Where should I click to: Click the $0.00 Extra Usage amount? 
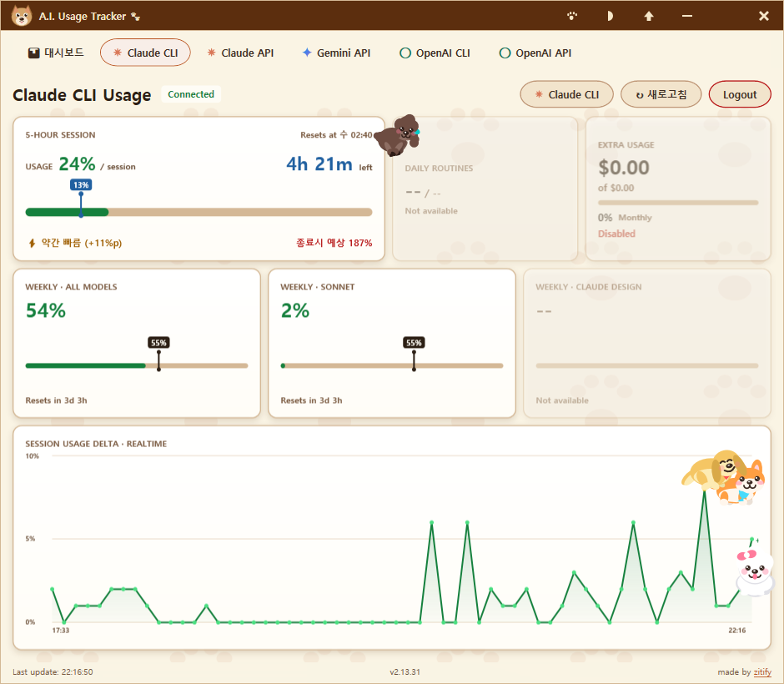point(624,168)
